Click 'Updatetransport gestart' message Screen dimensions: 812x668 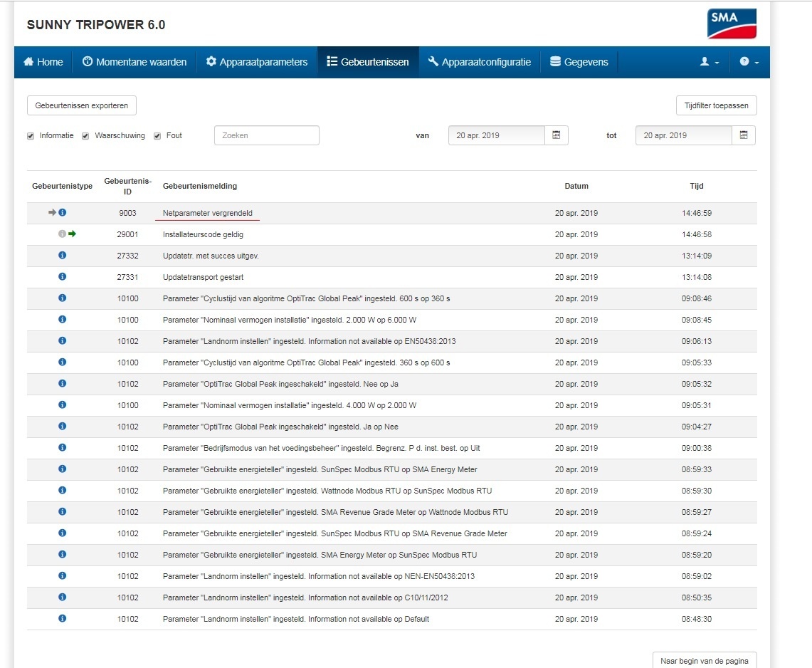[x=203, y=277]
